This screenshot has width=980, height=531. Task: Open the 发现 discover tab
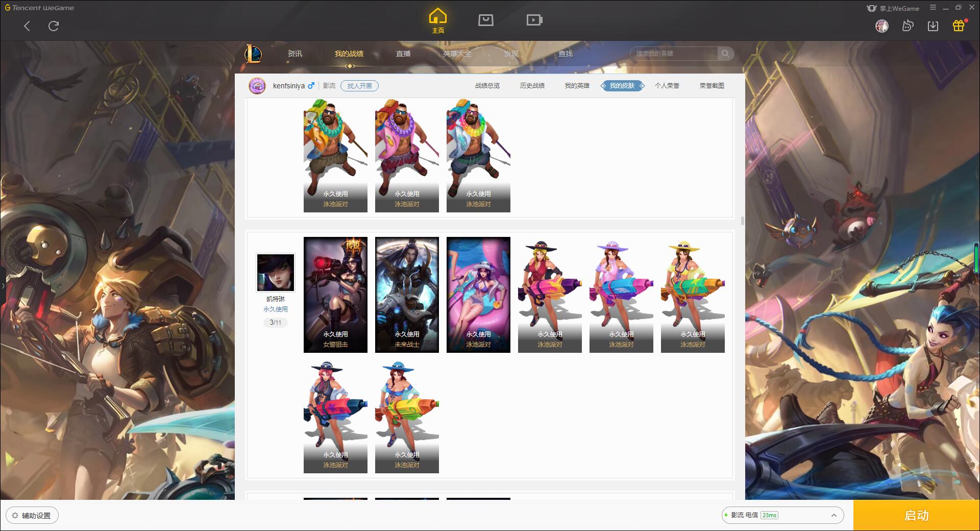pos(511,54)
